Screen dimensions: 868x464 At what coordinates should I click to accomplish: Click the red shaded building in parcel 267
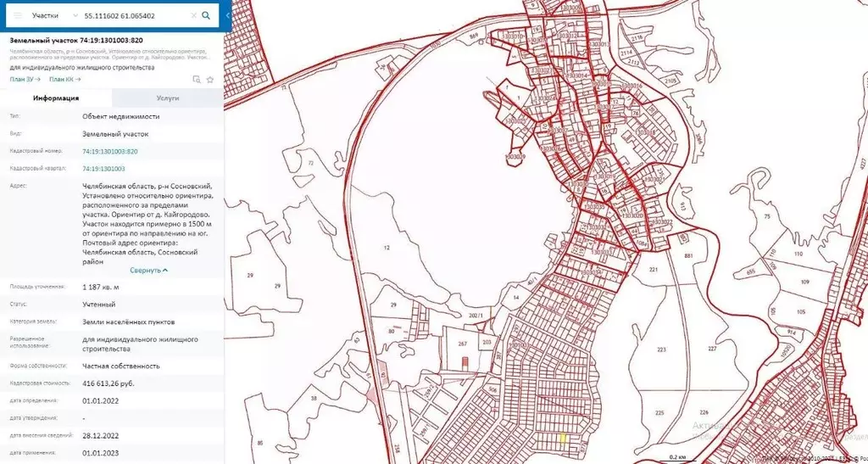point(465,362)
